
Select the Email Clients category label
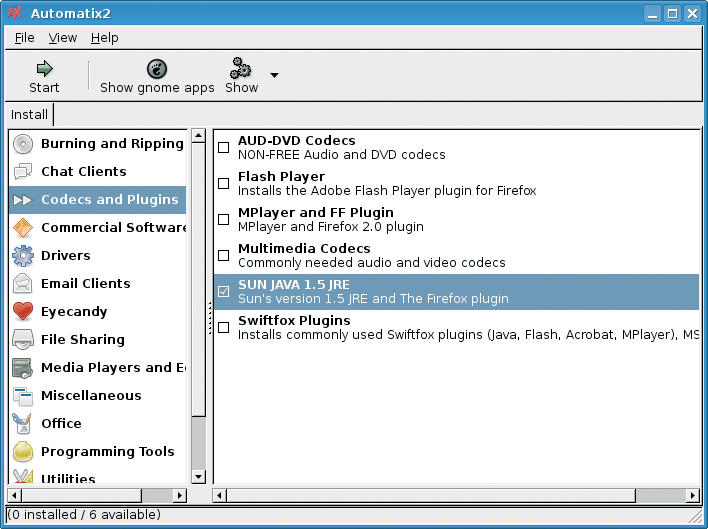86,283
